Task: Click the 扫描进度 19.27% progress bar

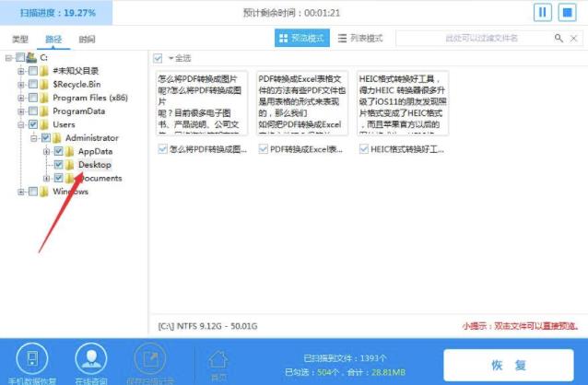Action: tap(56, 13)
